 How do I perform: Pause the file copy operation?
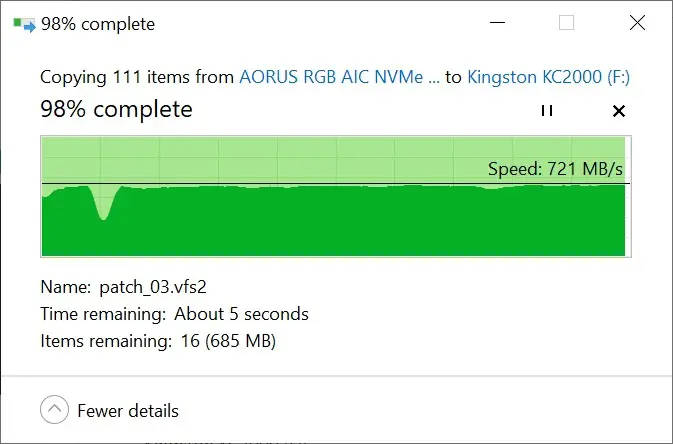[547, 111]
